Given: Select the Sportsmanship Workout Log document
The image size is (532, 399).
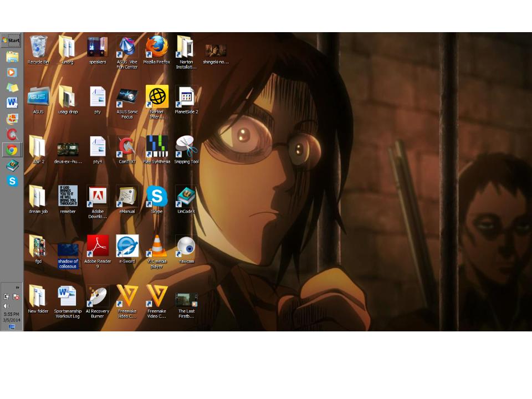Looking at the screenshot, I should pos(68,301).
